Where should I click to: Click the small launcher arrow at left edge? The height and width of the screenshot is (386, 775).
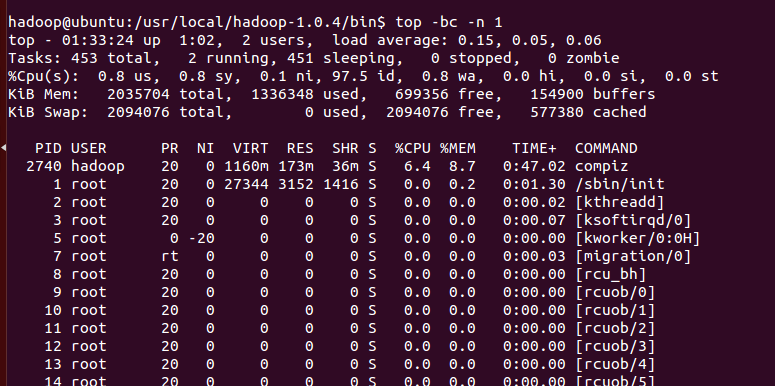tap(4, 147)
